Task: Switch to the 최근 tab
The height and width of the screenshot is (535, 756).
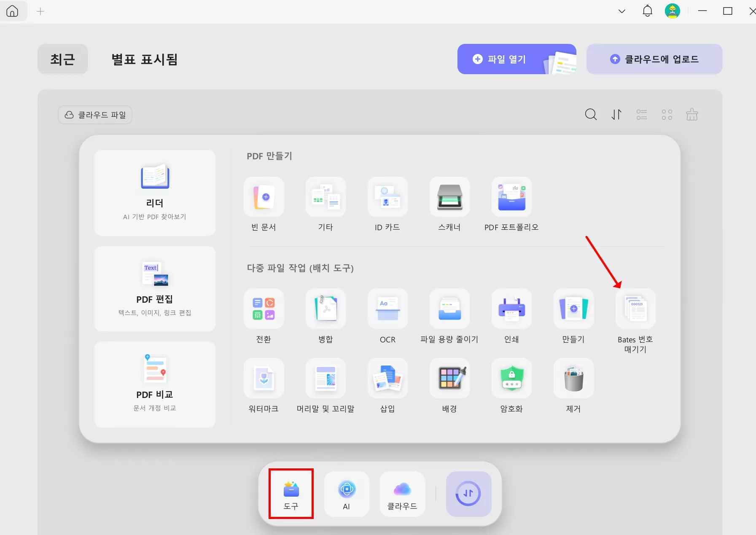Action: [63, 59]
